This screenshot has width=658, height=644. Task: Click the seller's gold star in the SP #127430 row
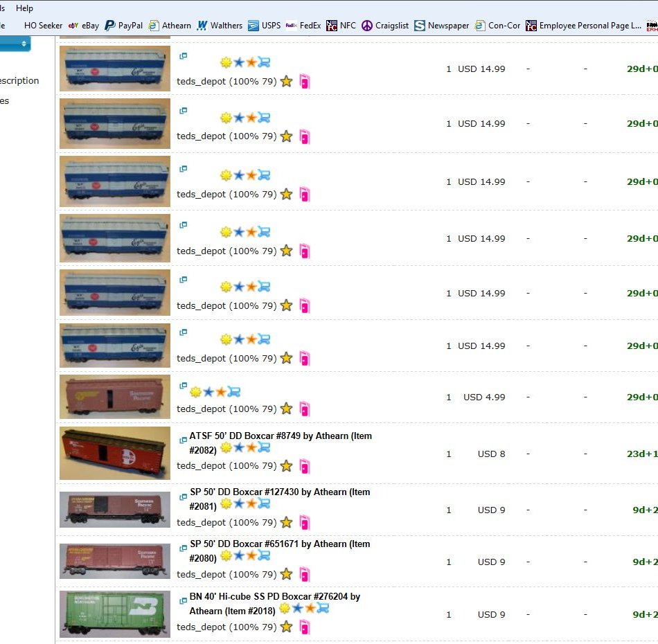pyautogui.click(x=287, y=522)
